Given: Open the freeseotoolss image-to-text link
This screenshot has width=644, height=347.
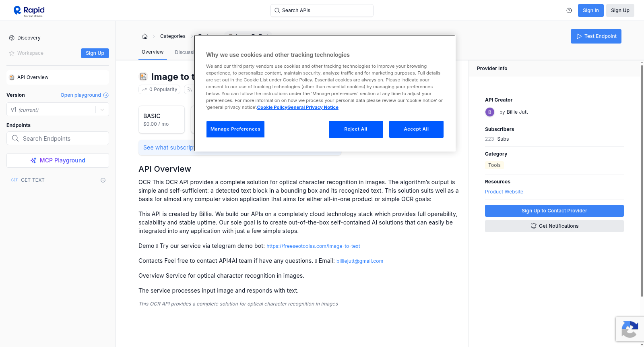Looking at the screenshot, I should tap(313, 246).
